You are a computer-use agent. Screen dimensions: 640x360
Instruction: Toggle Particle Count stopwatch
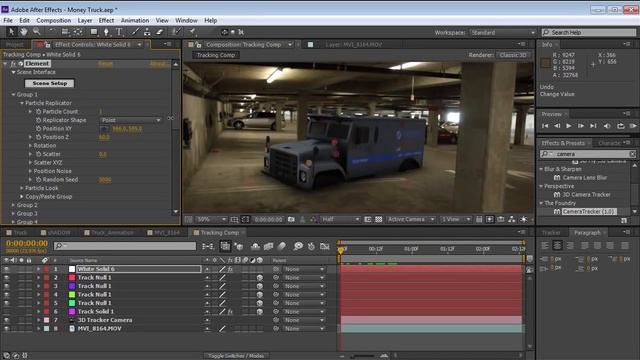point(38,111)
